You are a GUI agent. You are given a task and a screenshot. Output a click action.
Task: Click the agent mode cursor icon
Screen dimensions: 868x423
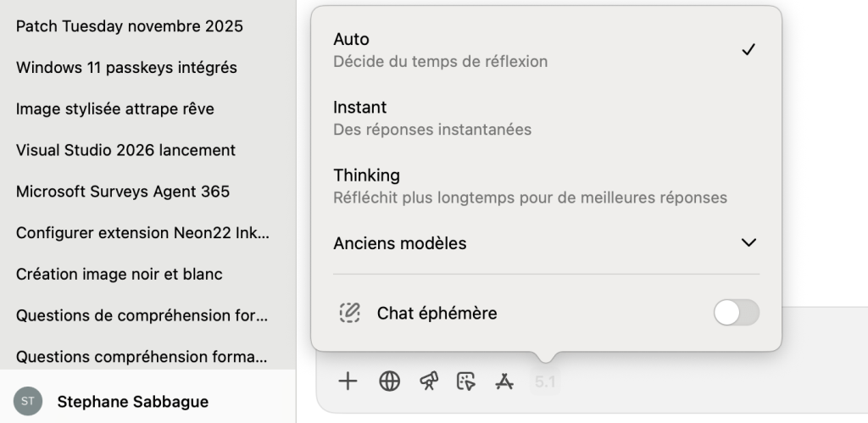[466, 381]
